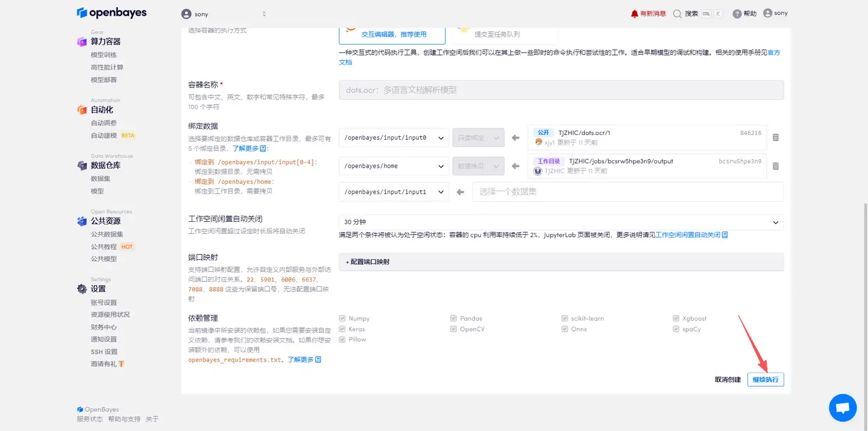Toggle the Numpy checkbox
Viewport: 868px width, 431px height.
tap(342, 318)
